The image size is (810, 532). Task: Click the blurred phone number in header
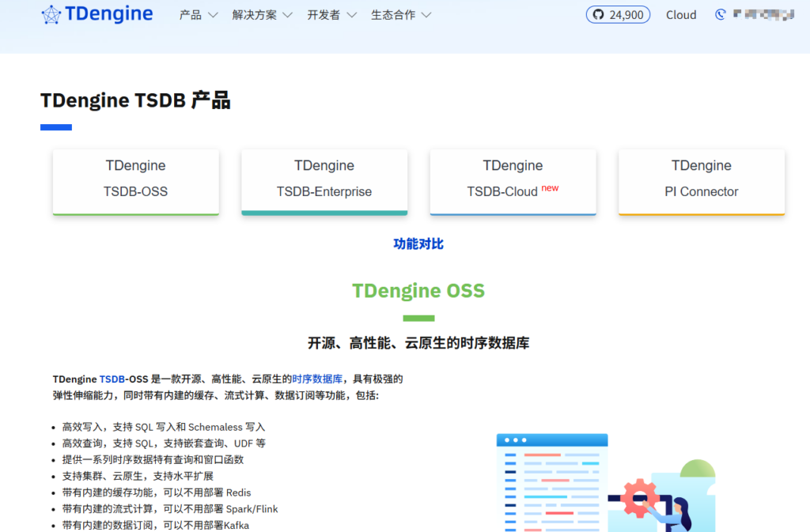pos(763,14)
